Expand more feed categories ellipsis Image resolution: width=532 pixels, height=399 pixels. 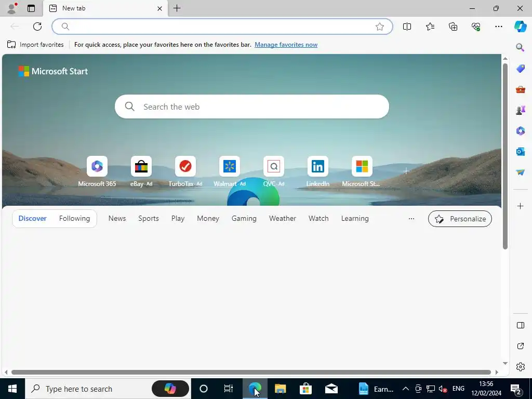pyautogui.click(x=411, y=219)
